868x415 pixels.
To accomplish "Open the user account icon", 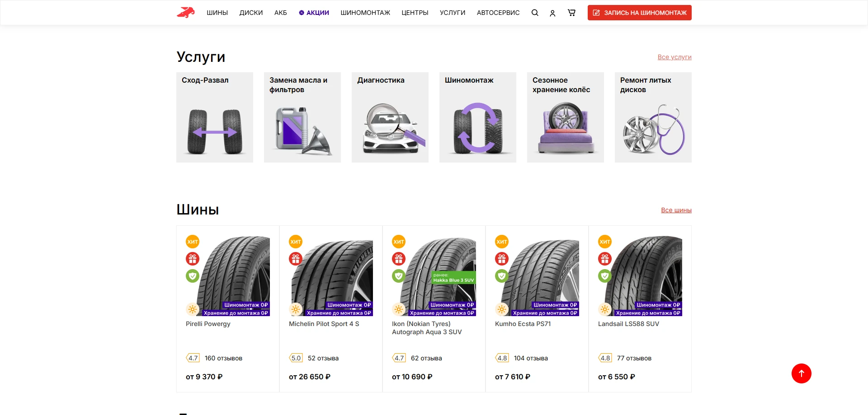I will 552,13.
